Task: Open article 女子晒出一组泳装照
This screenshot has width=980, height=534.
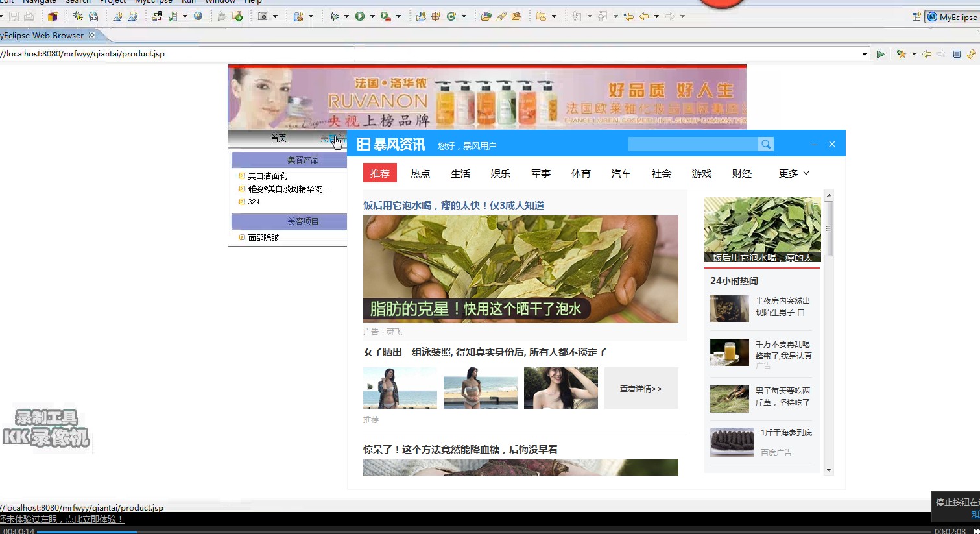Action: pyautogui.click(x=485, y=352)
